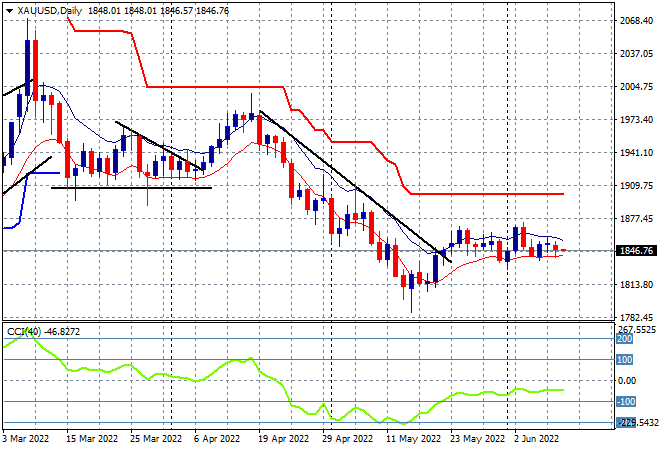The height and width of the screenshot is (450, 660).
Task: Click the 1973.40 price axis label
Action: (x=636, y=120)
